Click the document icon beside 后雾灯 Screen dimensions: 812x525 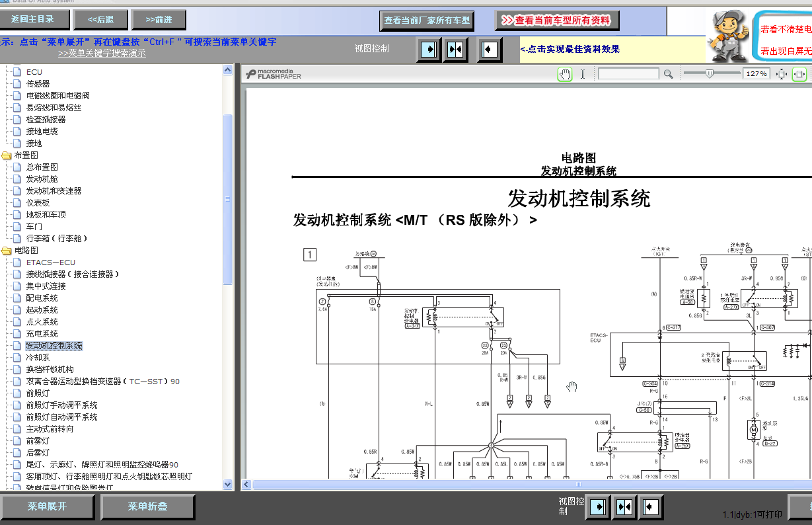[17, 453]
